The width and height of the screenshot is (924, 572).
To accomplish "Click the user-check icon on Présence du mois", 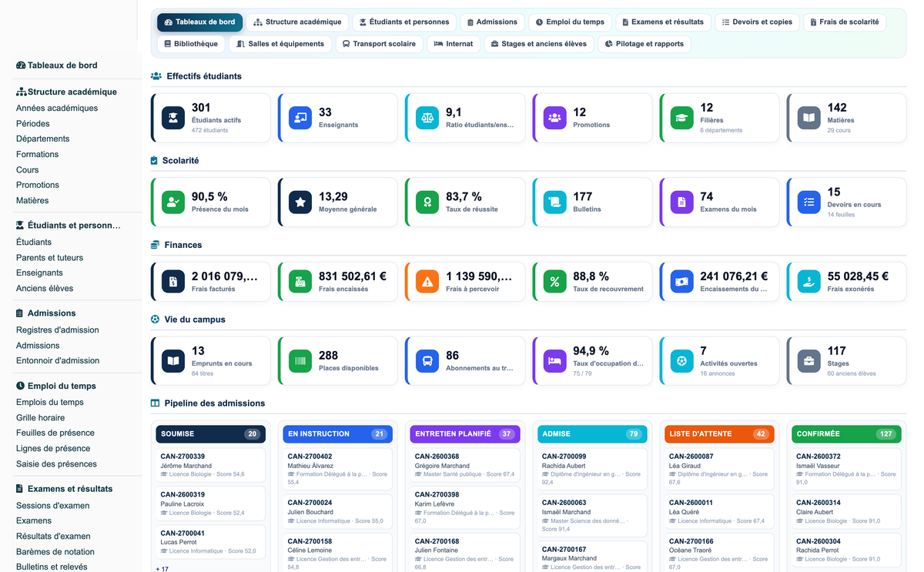I will pos(173,202).
